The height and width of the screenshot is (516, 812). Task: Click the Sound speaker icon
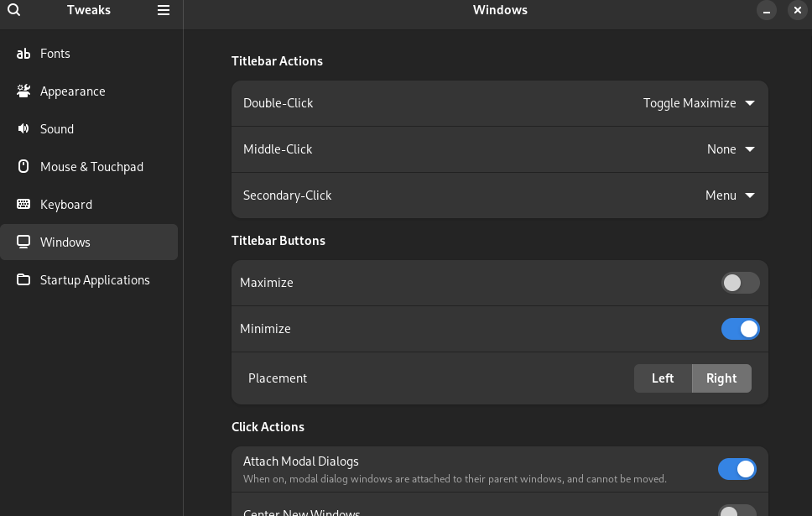click(23, 128)
